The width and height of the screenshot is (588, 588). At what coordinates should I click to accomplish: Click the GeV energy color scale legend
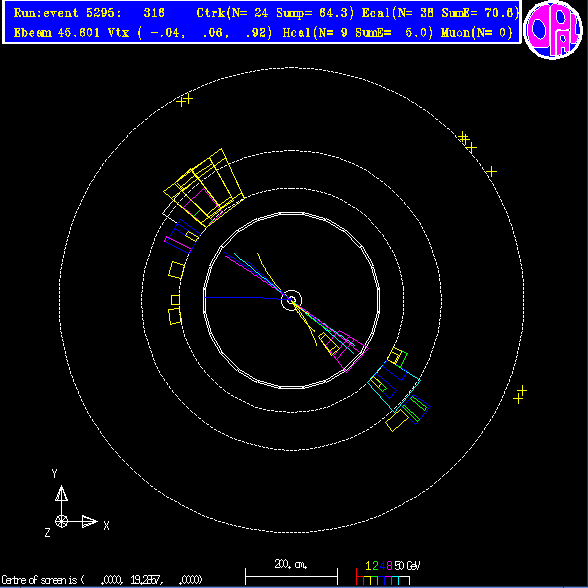pyautogui.click(x=388, y=573)
